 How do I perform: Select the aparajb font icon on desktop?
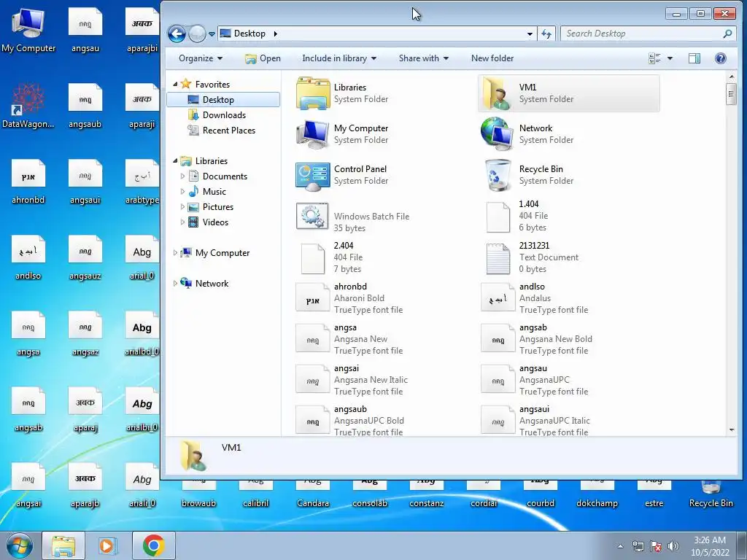click(x=85, y=485)
